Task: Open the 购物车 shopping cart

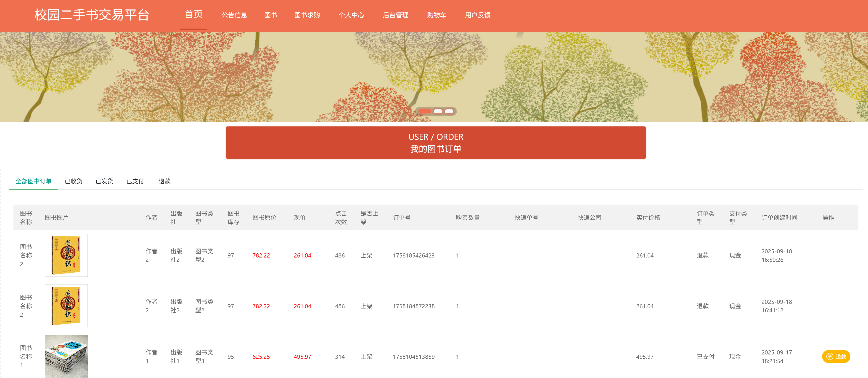Action: [x=436, y=15]
